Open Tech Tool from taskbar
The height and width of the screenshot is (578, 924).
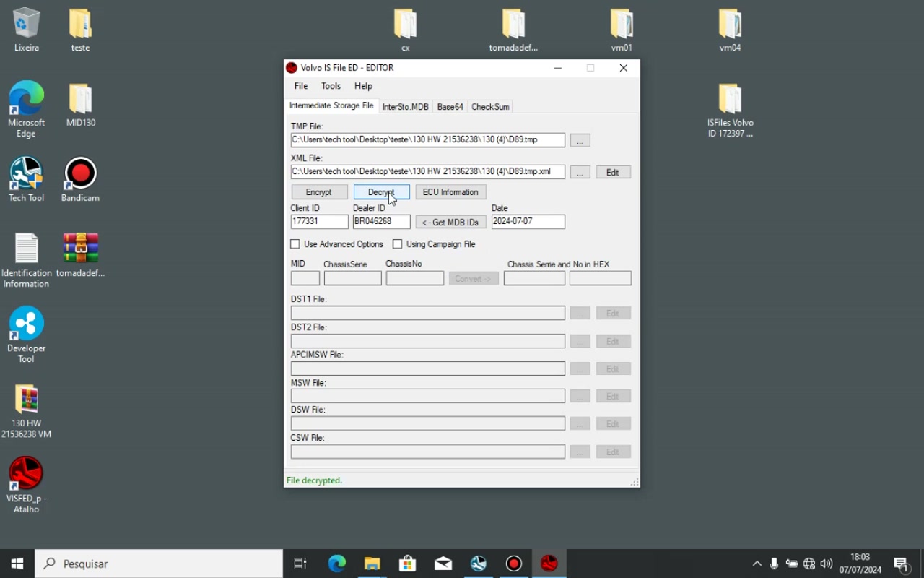(478, 564)
